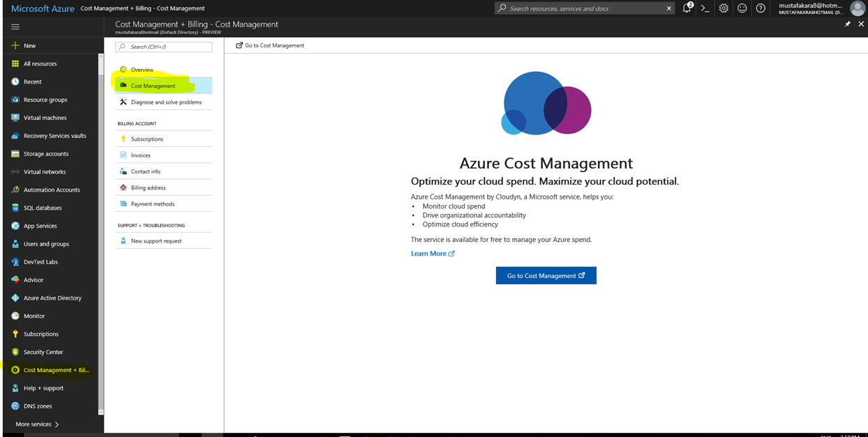Screen dimensions: 868x437
Task: Click Microsoft Azure logo text
Action: coord(43,8)
